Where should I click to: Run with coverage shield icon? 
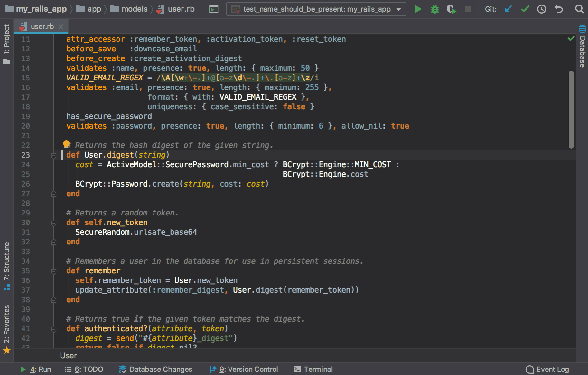coord(452,9)
